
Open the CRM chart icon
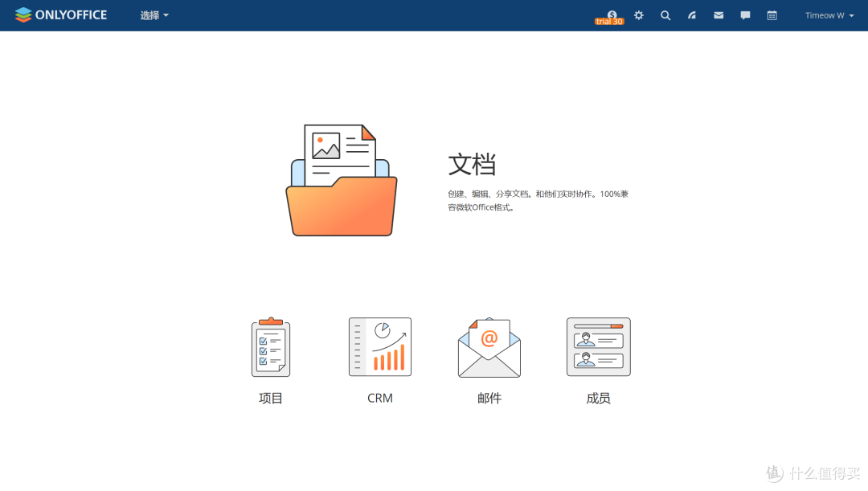tap(379, 347)
